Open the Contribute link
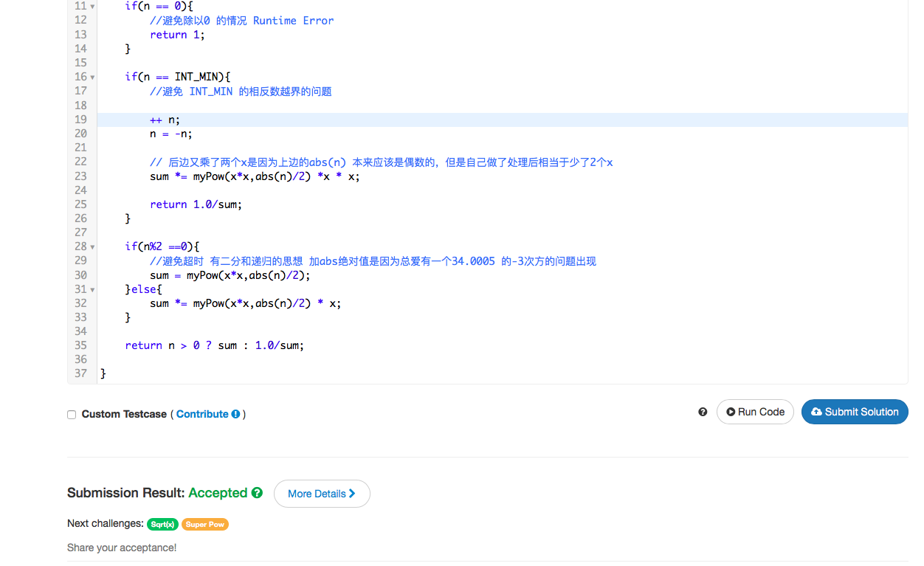The height and width of the screenshot is (566, 924). tap(202, 414)
